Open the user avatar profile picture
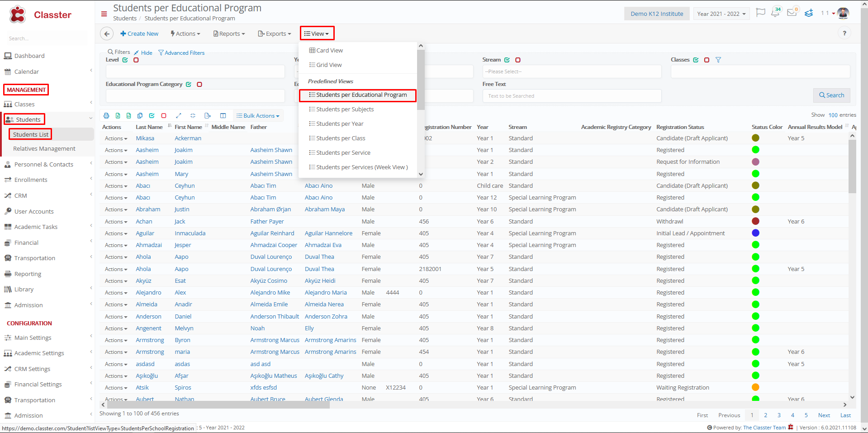Screen dimensions: 868x433 click(x=843, y=14)
